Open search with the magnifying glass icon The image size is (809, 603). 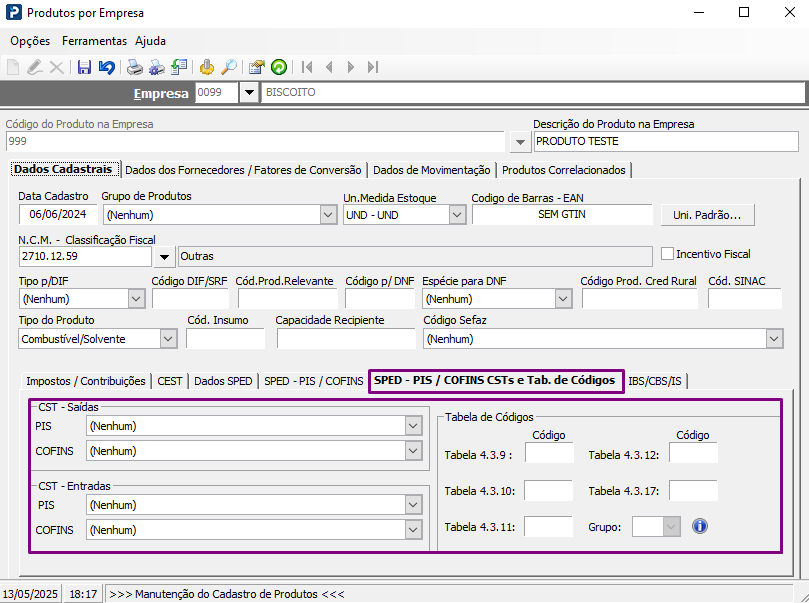pyautogui.click(x=229, y=67)
